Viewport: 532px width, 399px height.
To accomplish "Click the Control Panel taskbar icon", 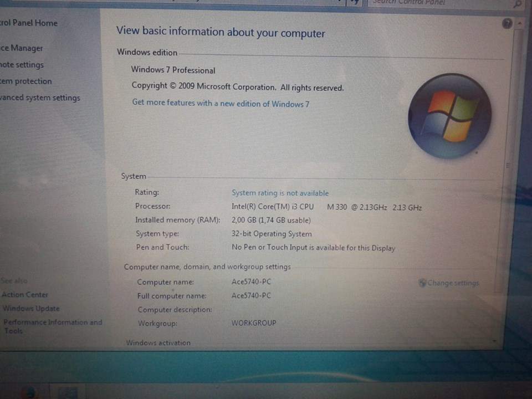I will coord(68,392).
